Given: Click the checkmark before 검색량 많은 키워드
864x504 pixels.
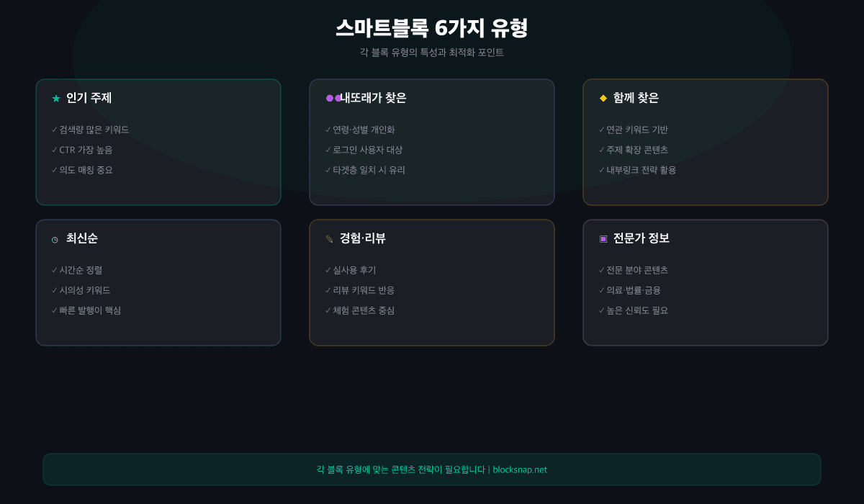Looking at the screenshot, I should point(55,130).
